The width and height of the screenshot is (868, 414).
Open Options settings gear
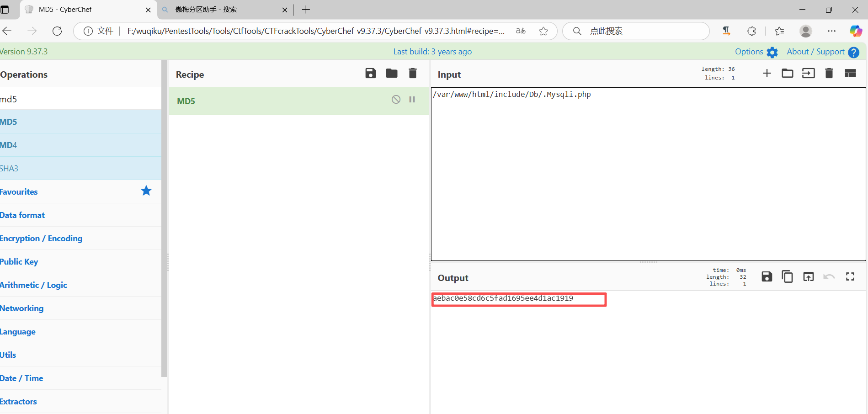click(x=772, y=52)
